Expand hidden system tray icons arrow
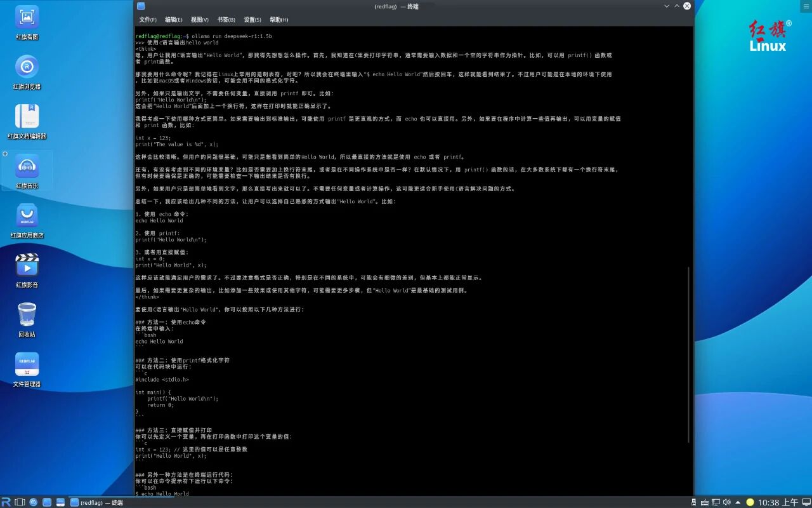This screenshot has height=508, width=812. coord(738,502)
